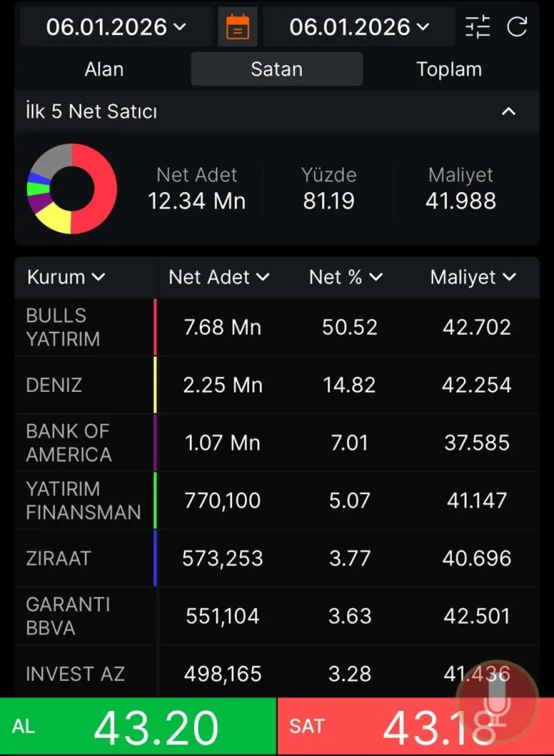Sort by the Net % column

pyautogui.click(x=346, y=277)
